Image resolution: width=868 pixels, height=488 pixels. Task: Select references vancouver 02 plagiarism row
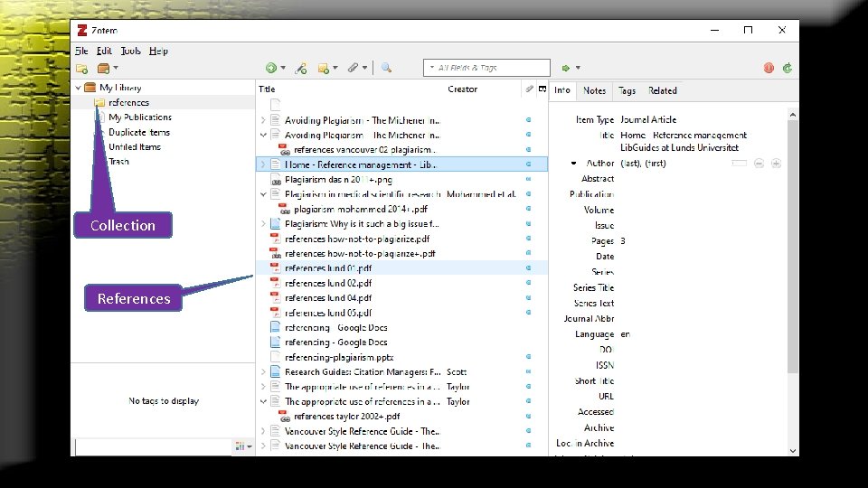click(401, 149)
